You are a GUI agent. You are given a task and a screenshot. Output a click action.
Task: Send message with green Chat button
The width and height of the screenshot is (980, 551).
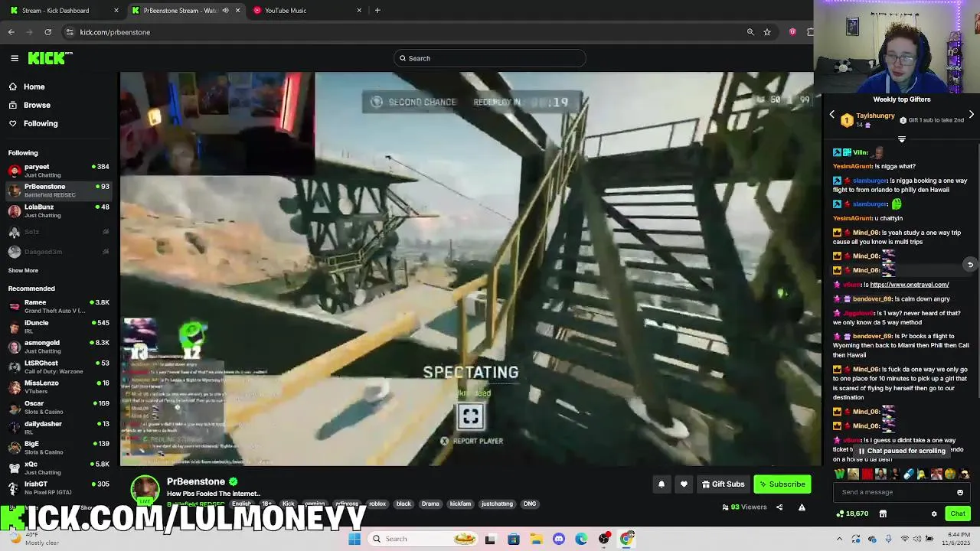[x=958, y=514]
